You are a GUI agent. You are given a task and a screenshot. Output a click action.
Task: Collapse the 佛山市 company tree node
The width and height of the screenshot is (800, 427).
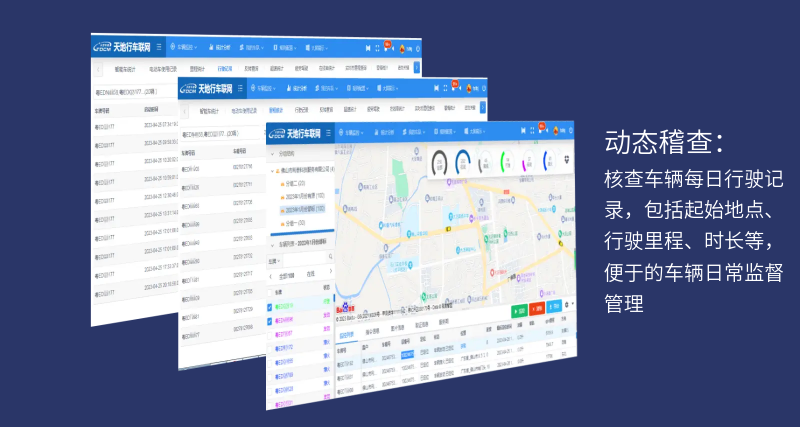coord(274,171)
